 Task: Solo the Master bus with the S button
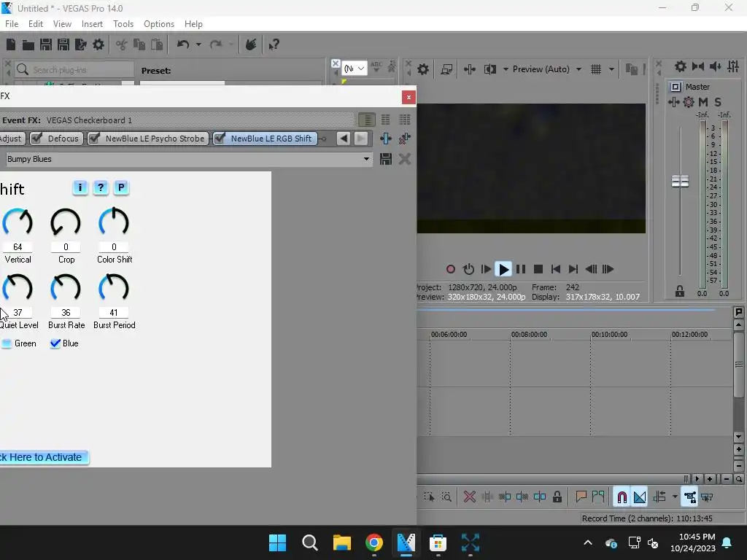click(718, 102)
